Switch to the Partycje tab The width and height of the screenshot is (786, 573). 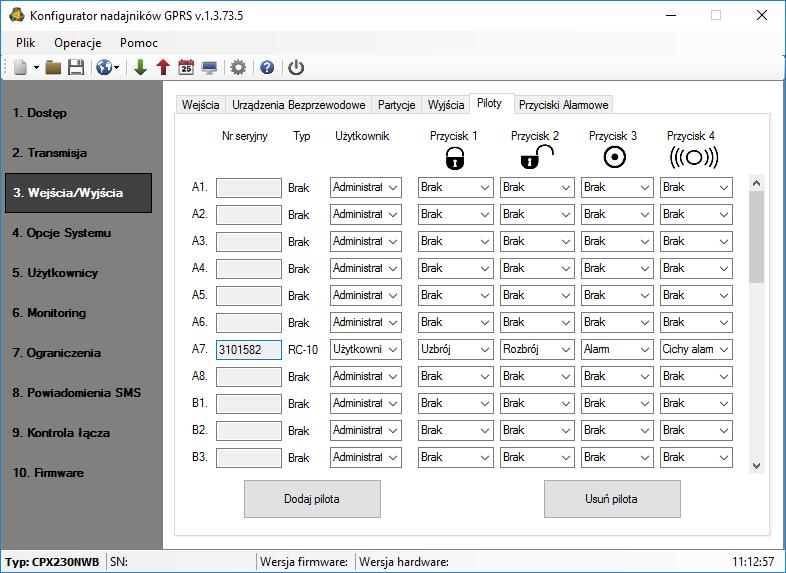click(x=397, y=105)
